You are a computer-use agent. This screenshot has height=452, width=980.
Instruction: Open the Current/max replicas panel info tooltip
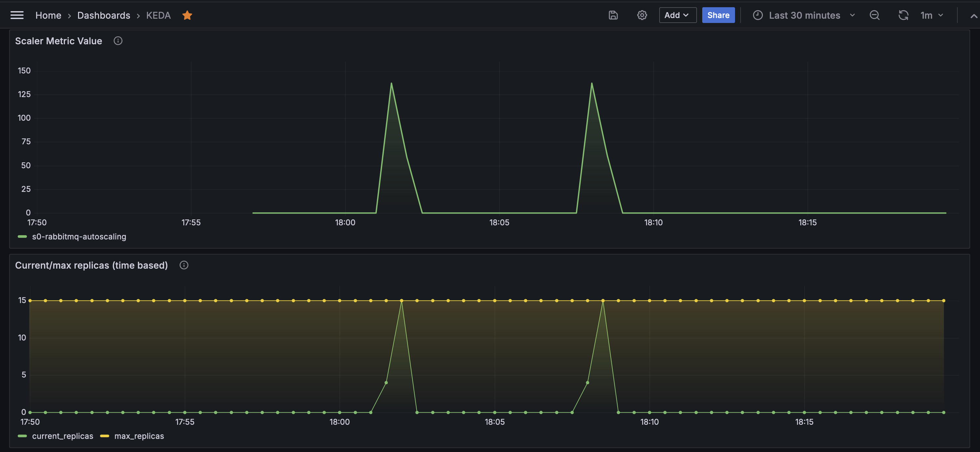184,265
